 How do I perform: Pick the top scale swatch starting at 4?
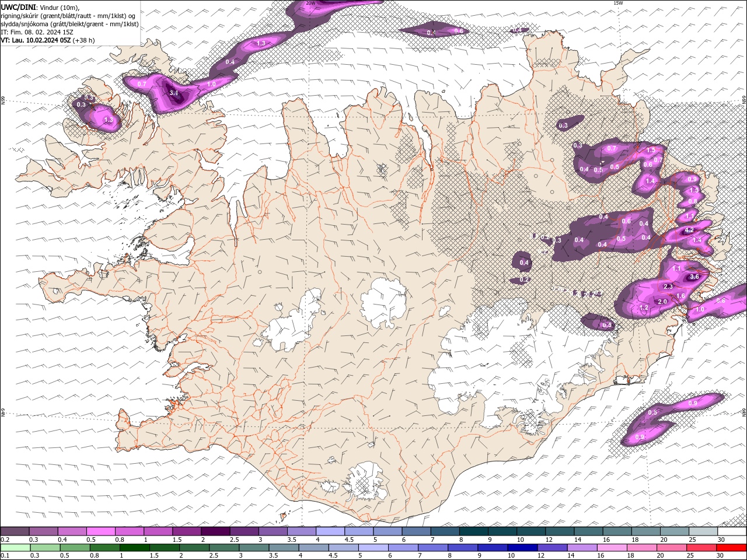[330, 531]
